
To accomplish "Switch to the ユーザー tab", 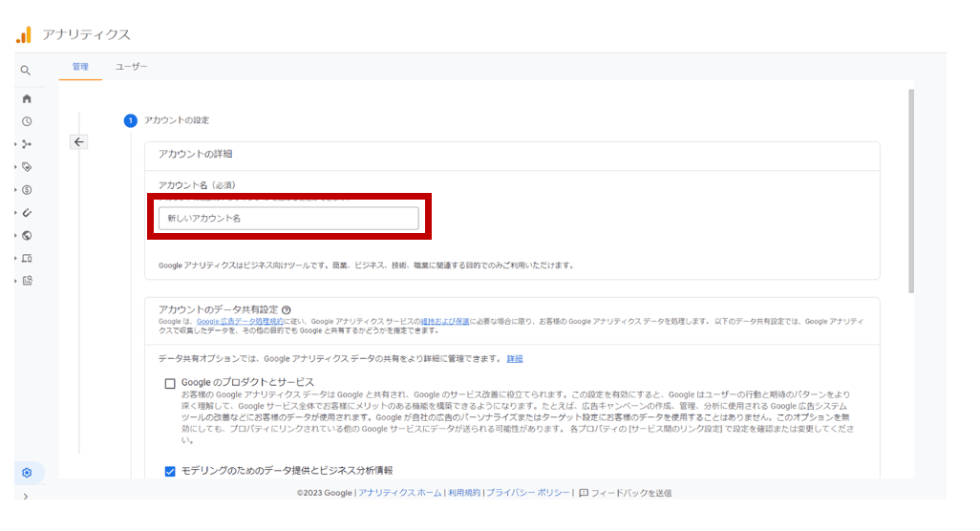I will [x=131, y=67].
